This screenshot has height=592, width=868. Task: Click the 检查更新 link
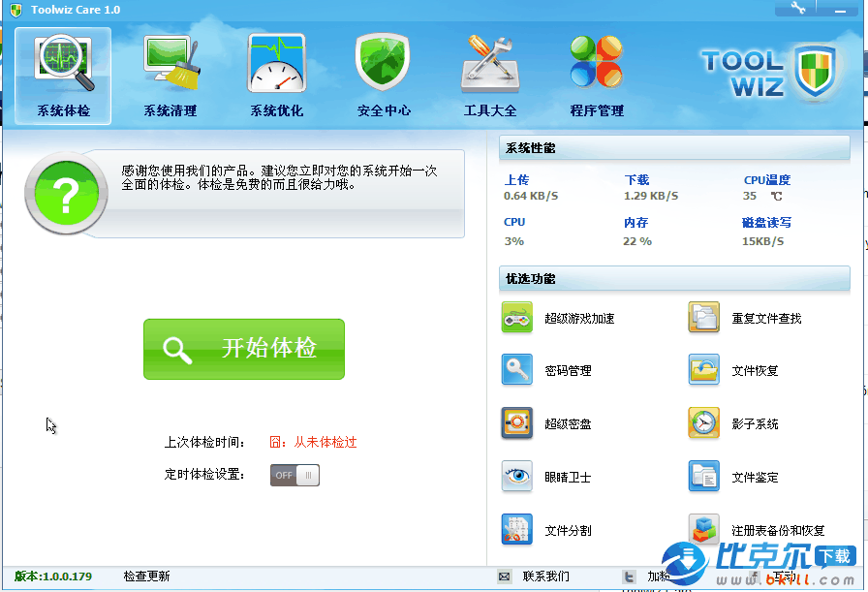click(x=146, y=576)
